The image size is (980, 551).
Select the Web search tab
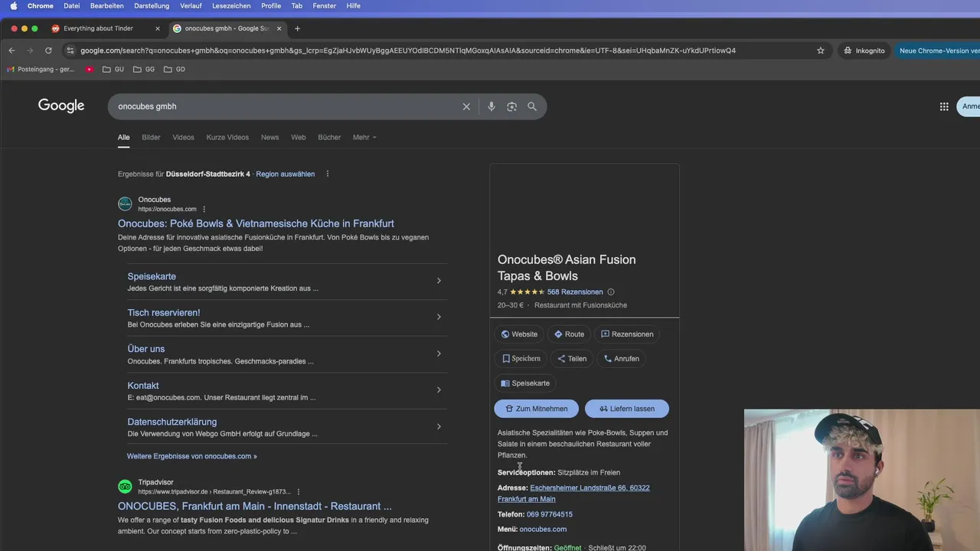point(299,137)
